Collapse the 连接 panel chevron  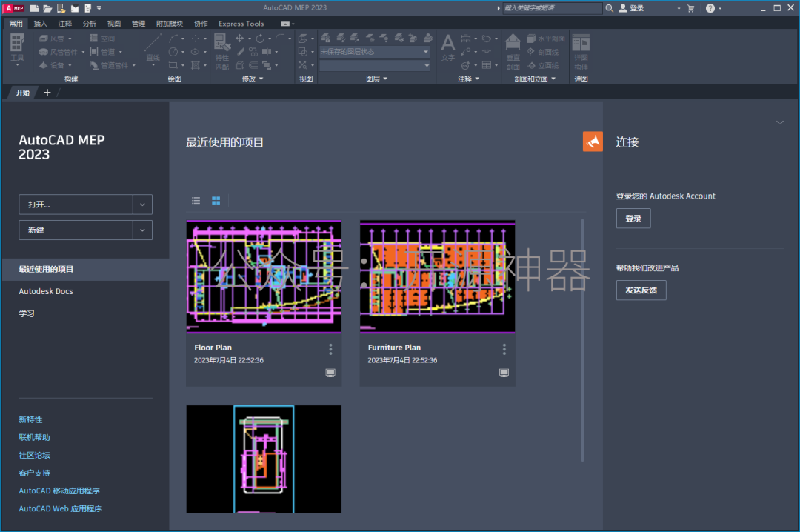779,122
